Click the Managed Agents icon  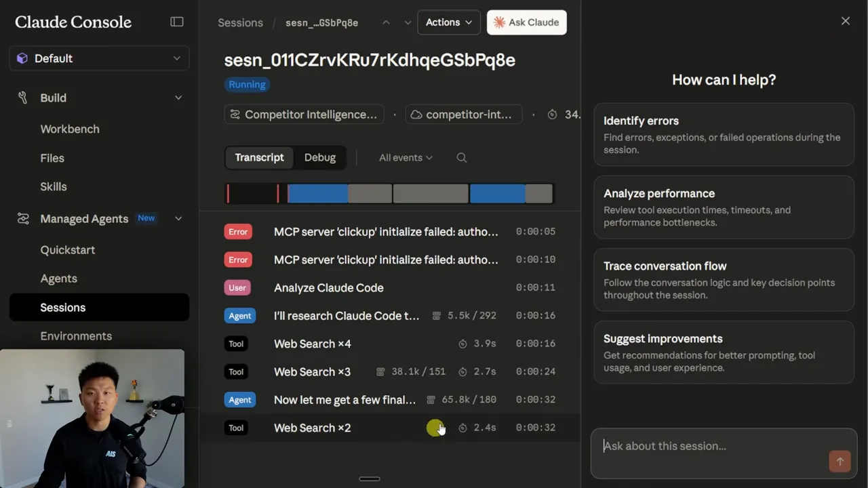(23, 218)
